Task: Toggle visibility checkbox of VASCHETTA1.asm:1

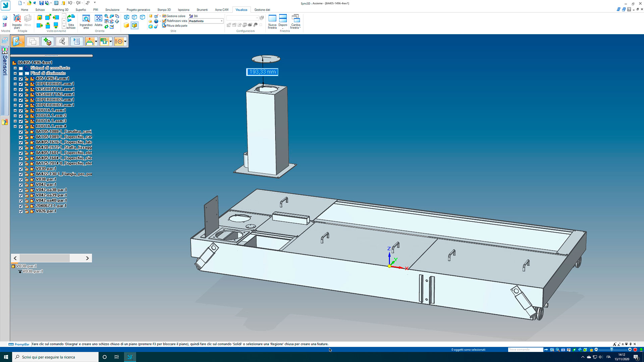Action: tap(21, 89)
